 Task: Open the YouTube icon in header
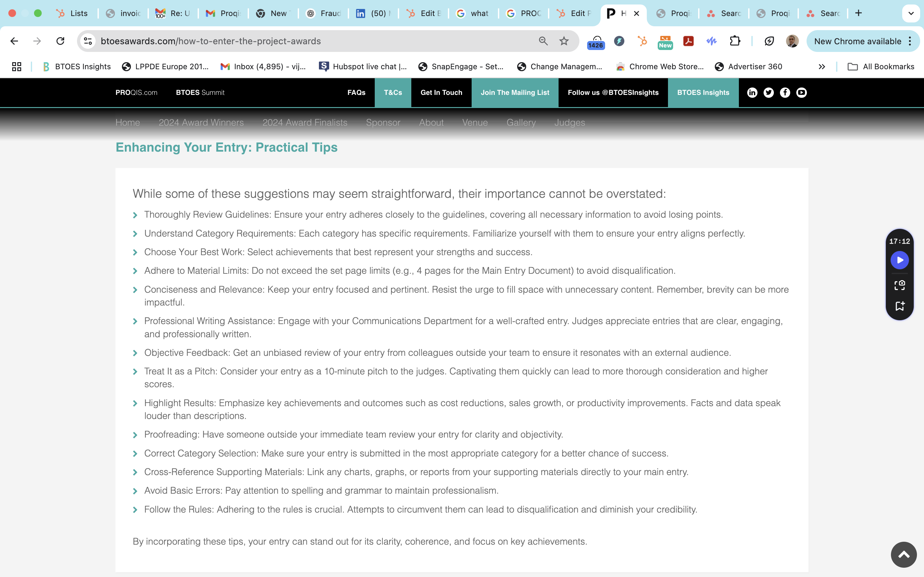(x=801, y=92)
